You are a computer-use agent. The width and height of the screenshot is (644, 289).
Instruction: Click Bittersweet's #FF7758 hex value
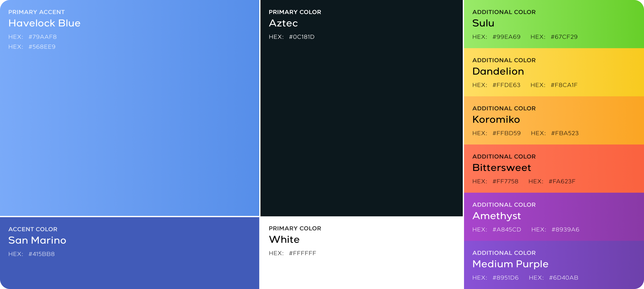pyautogui.click(x=505, y=181)
